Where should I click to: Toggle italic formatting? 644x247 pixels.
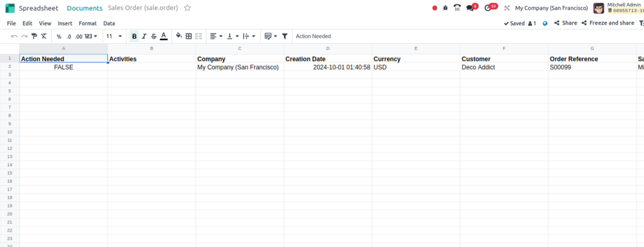144,36
